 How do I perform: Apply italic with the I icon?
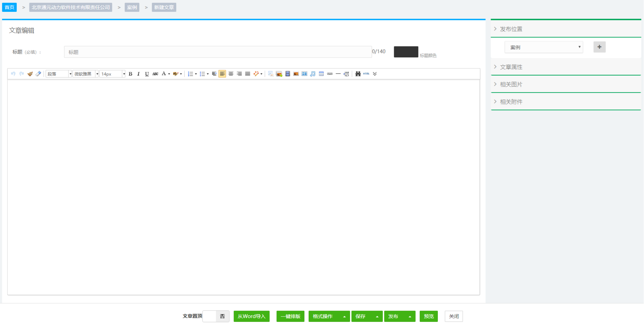pos(138,74)
